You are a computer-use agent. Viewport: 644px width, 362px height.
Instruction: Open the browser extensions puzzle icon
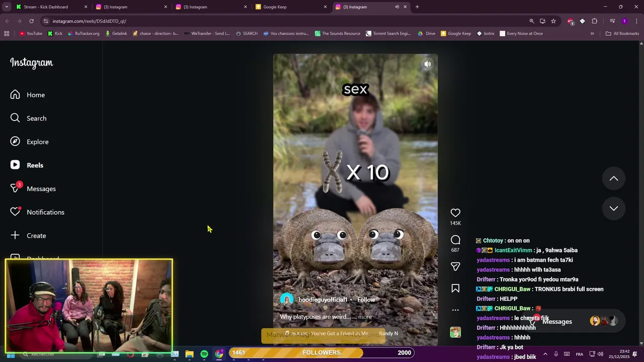click(x=595, y=21)
